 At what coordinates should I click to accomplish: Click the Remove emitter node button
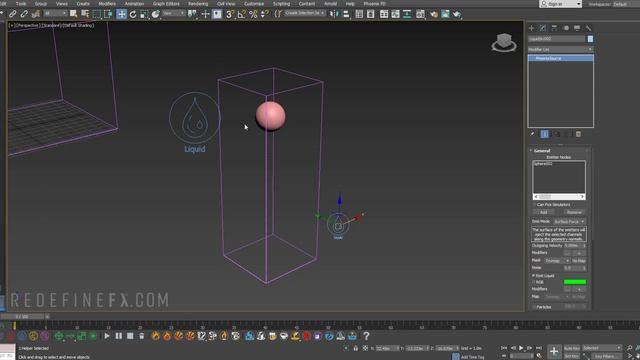[574, 212]
